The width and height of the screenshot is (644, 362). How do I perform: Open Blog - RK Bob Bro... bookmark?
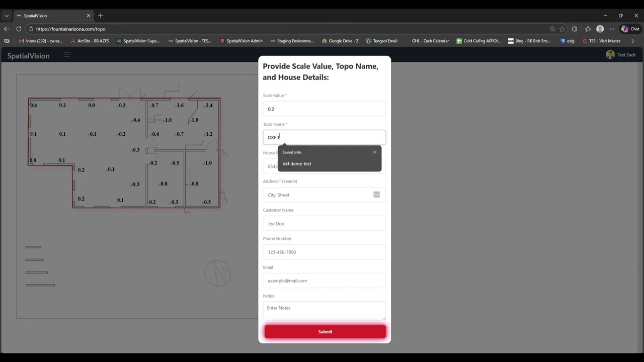[529, 41]
